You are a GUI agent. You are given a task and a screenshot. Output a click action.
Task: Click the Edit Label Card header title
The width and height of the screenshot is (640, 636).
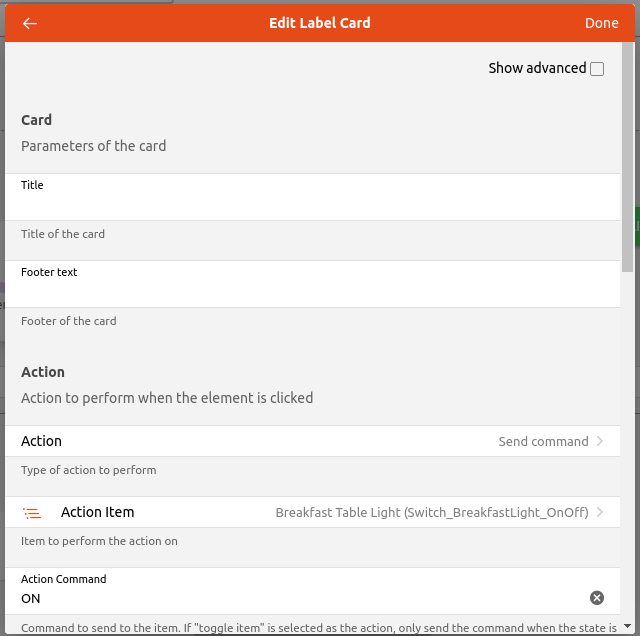coord(320,23)
